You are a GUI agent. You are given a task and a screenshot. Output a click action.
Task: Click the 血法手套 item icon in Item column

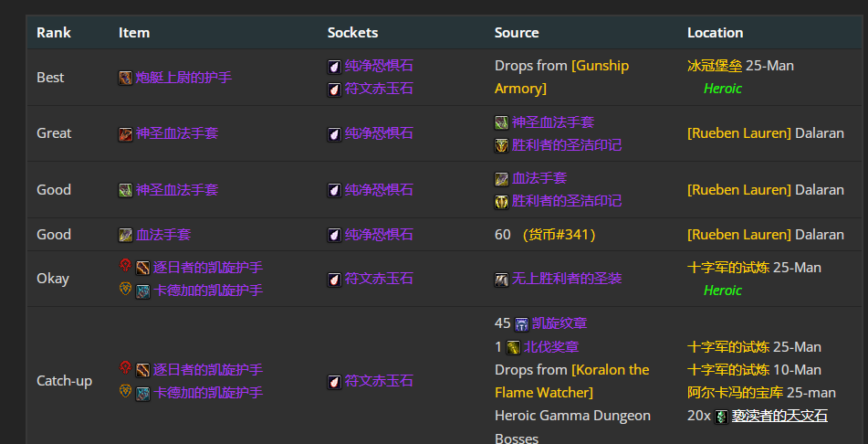[126, 235]
